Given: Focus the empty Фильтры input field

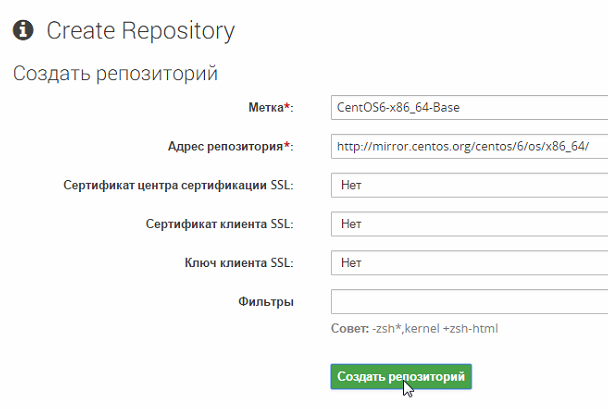Looking at the screenshot, I should pyautogui.click(x=468, y=302).
